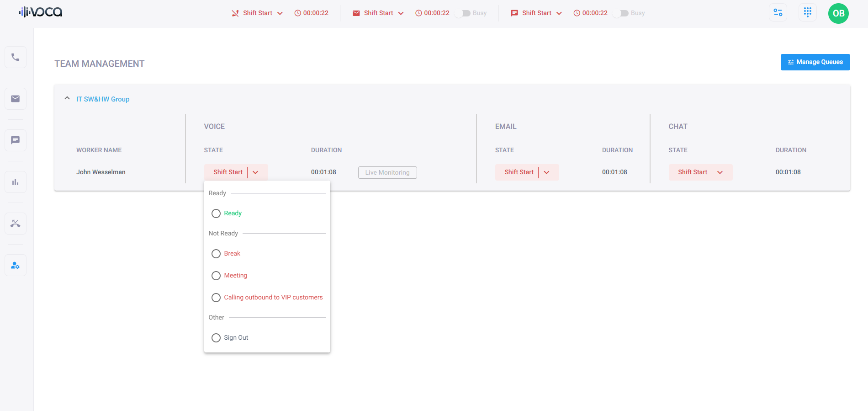Pick Calling outbound to VIP customers
This screenshot has width=868, height=411.
(216, 298)
